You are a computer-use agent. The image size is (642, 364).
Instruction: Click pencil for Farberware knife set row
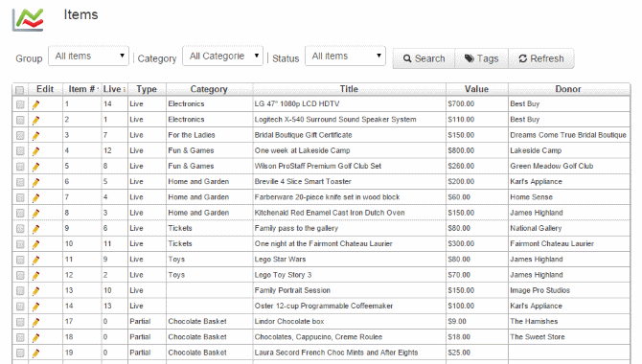tap(35, 198)
